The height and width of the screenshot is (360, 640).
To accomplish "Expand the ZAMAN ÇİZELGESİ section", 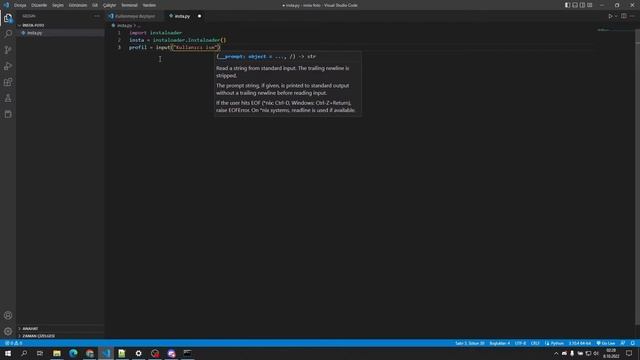I will click(x=60, y=336).
